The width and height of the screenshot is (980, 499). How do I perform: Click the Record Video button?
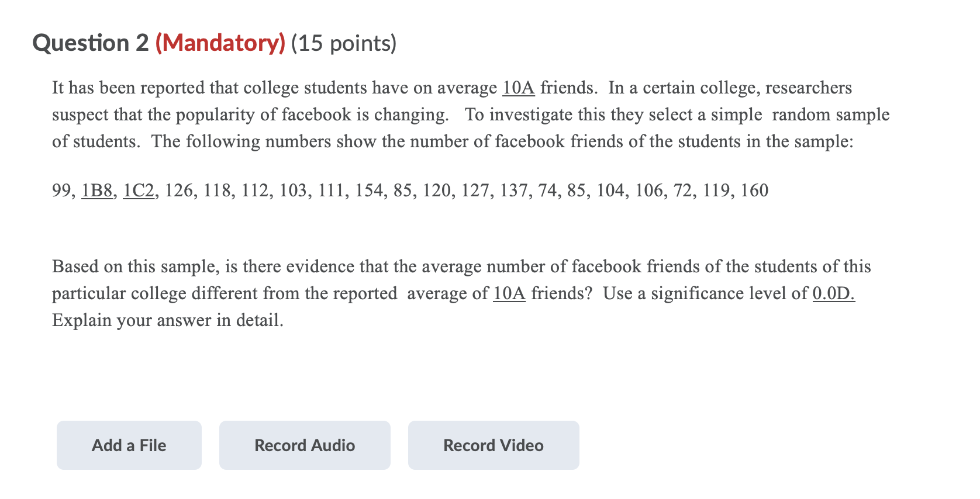[x=493, y=445]
